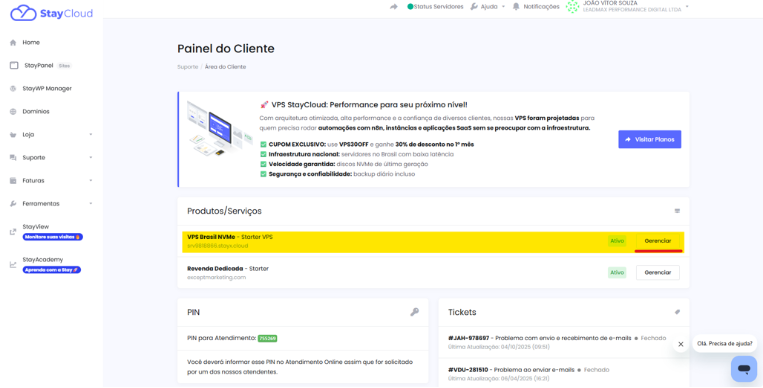Toggle the Suporte dropdown arrow
The image size is (763, 388).
tap(91, 157)
